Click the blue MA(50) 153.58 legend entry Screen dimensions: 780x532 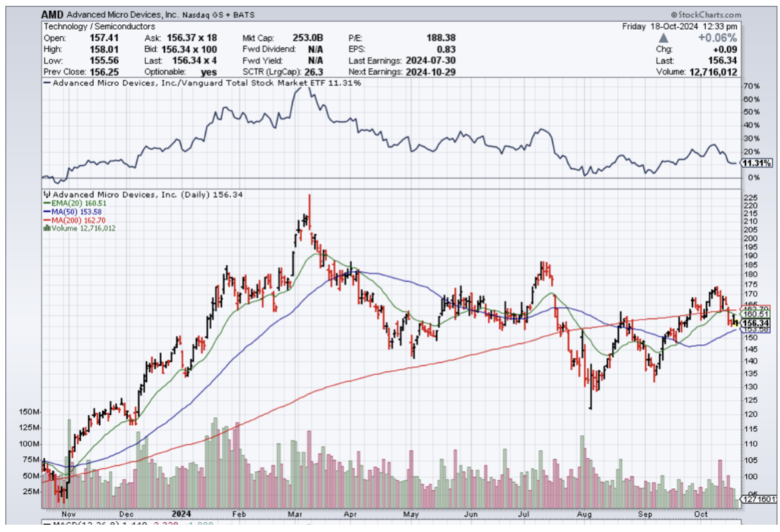[73, 212]
